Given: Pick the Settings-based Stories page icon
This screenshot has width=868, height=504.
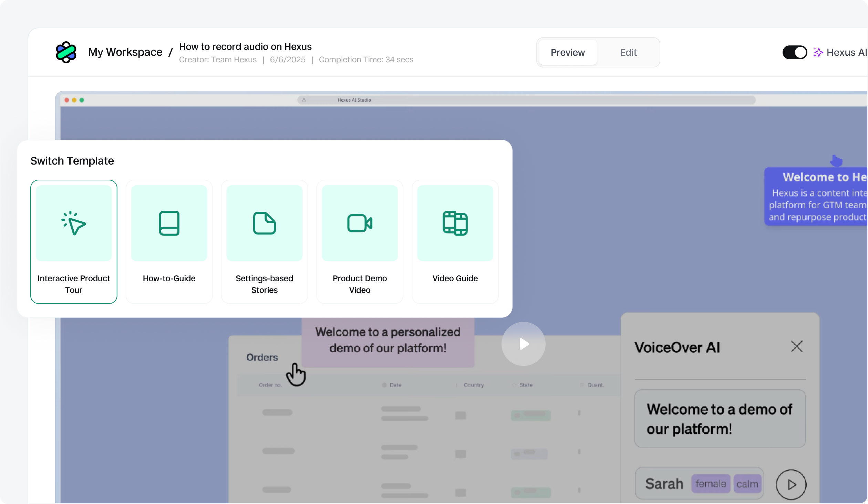Looking at the screenshot, I should pos(264,223).
